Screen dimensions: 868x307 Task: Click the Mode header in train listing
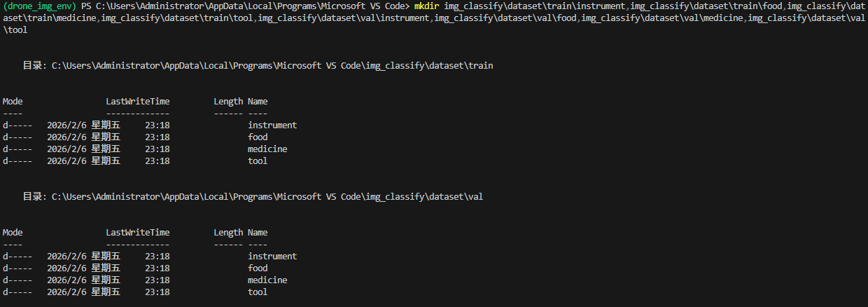click(x=13, y=102)
